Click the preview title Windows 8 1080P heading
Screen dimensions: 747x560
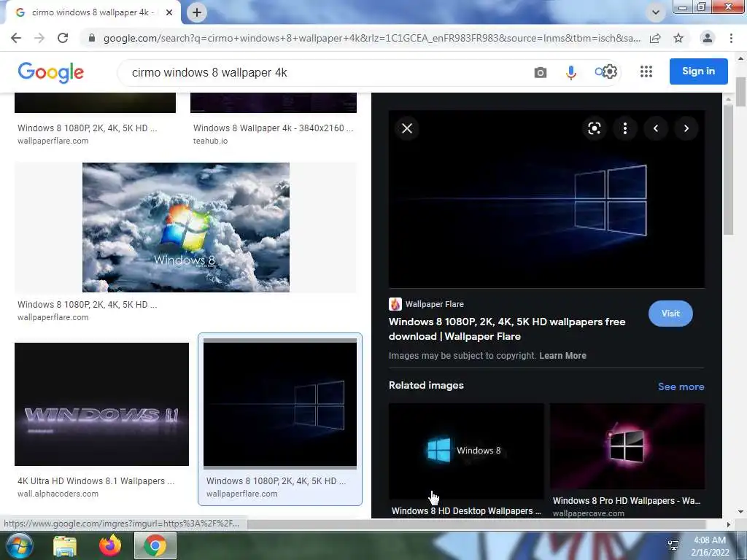click(x=507, y=329)
